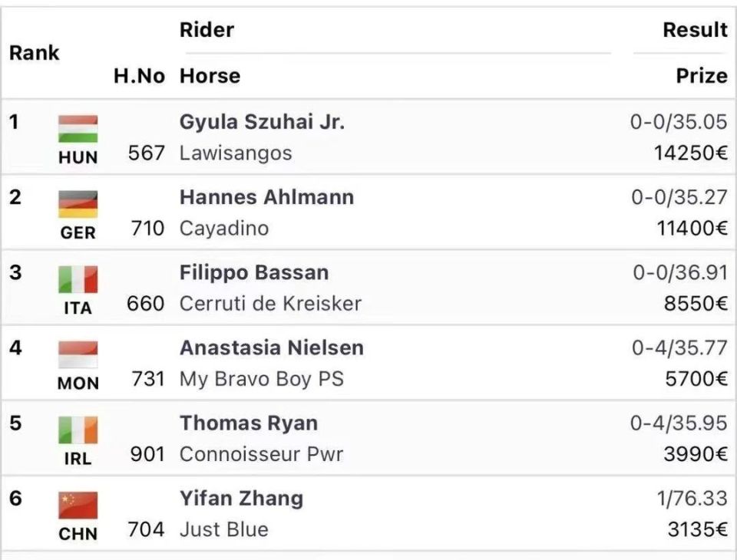Open horse Lawisangos details
The image size is (737, 560).
(x=236, y=153)
